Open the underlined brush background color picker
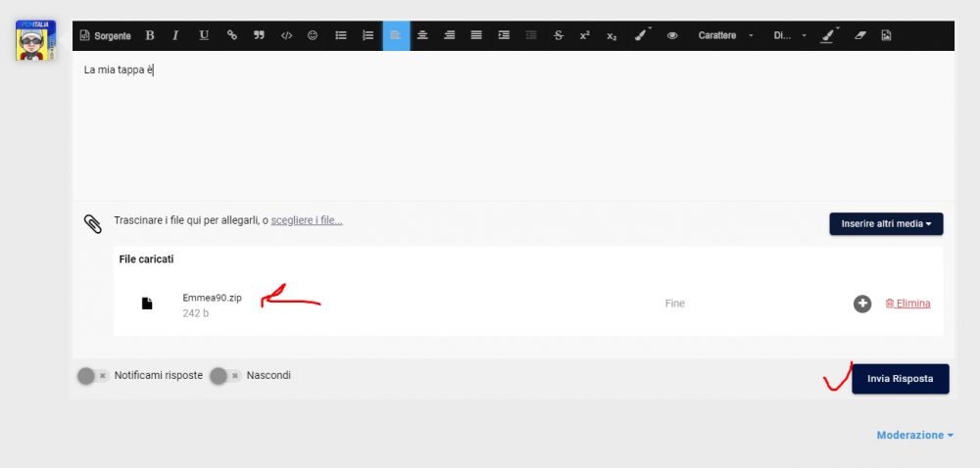Viewport: 980px width, 468px height. click(829, 36)
